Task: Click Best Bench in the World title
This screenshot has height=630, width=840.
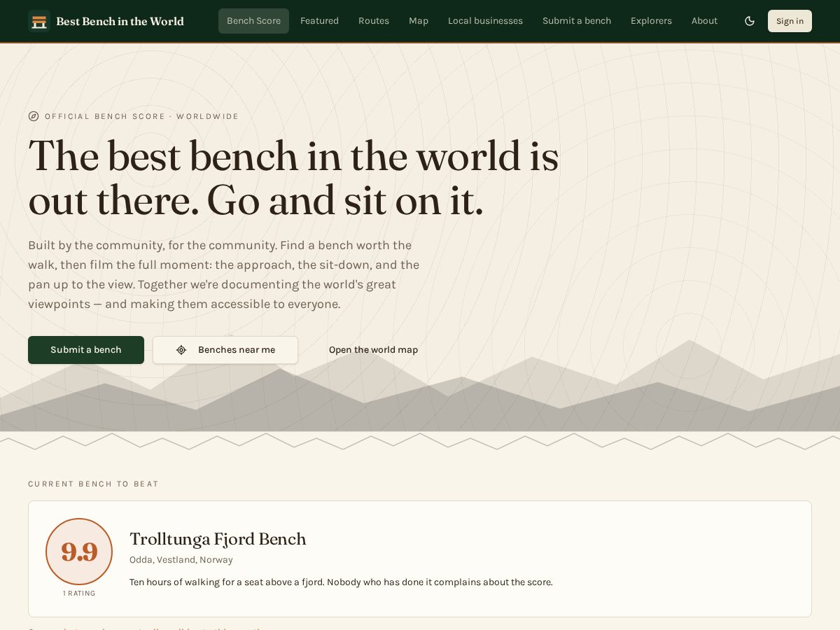Action: pos(120,21)
